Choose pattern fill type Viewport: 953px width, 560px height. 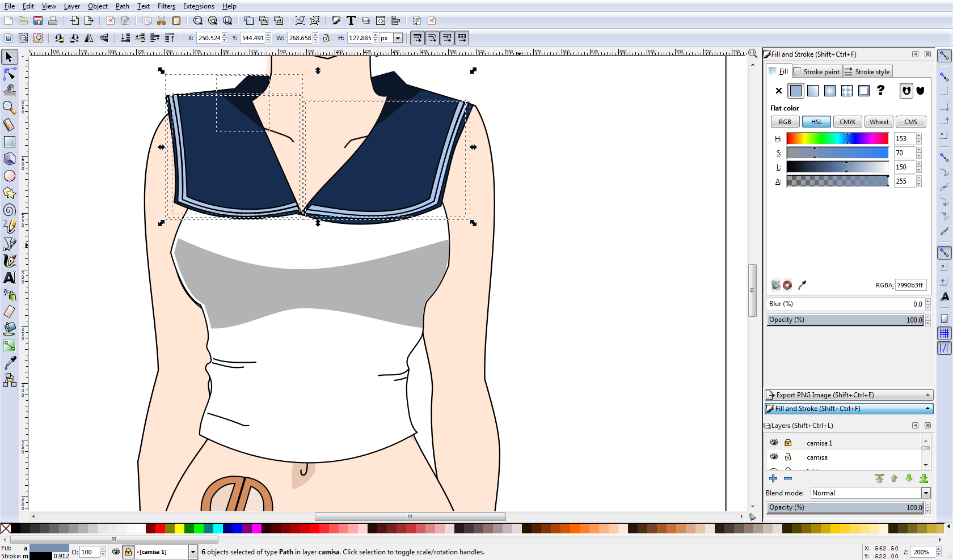[847, 91]
